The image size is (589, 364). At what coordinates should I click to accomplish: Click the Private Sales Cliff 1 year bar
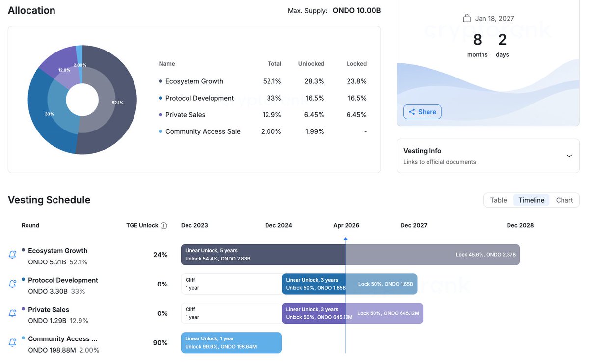231,313
